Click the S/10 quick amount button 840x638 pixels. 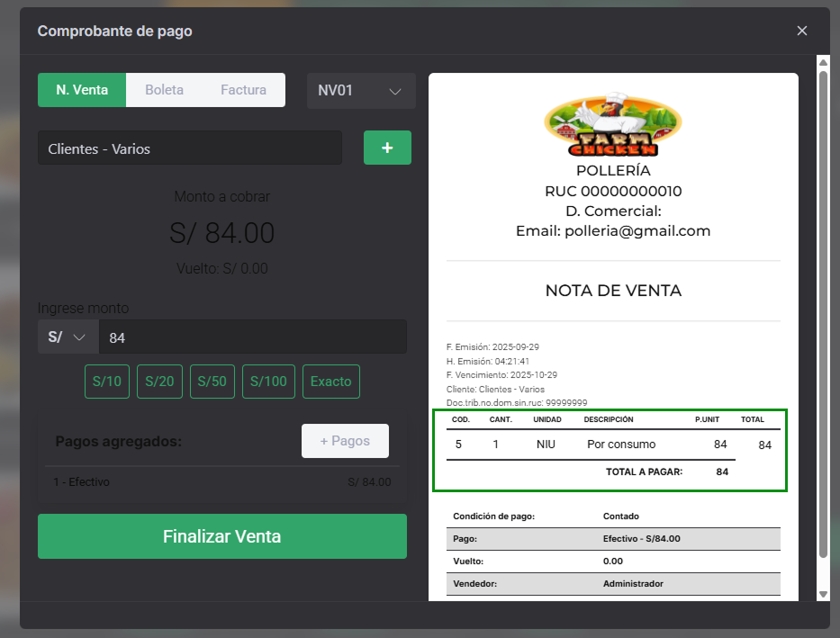[x=106, y=382]
